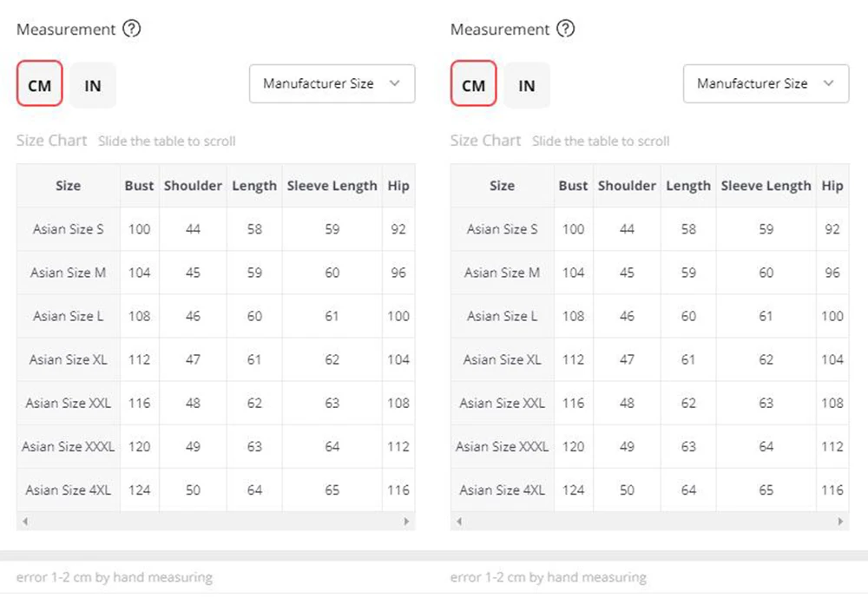Click left table's scroll-right arrow
The image size is (868, 605).
406,521
